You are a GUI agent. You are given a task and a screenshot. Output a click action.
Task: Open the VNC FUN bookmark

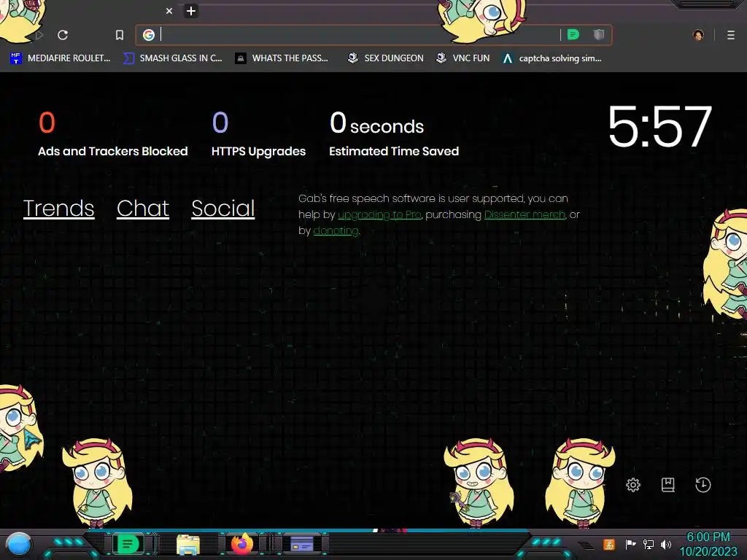(462, 58)
